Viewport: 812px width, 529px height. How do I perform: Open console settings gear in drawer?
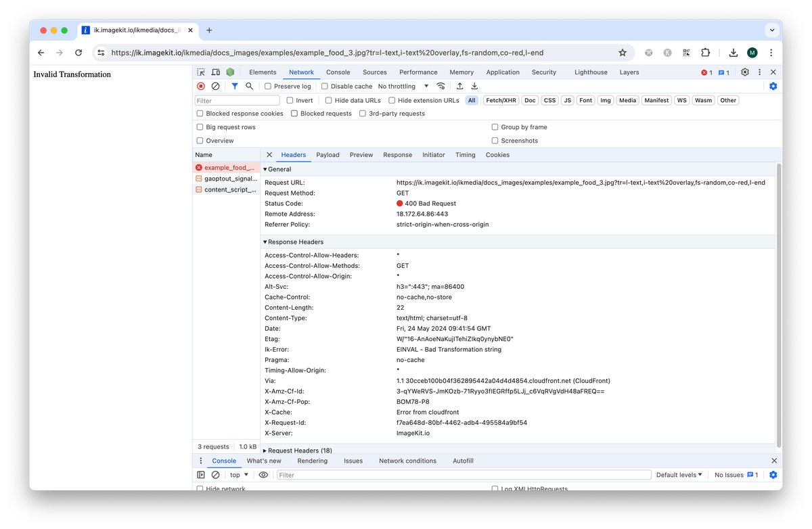point(773,475)
